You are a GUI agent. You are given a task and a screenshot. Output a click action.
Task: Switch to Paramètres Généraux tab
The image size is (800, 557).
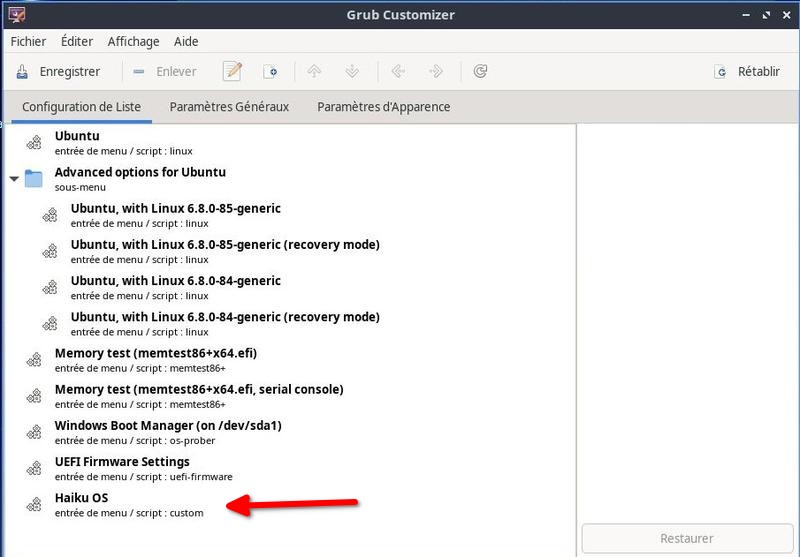[229, 107]
